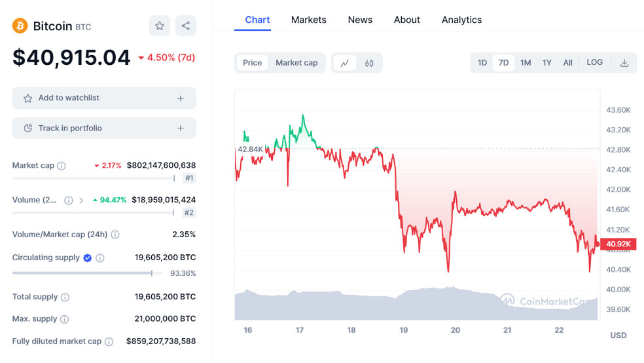This screenshot has width=644, height=363.
Task: Open the Analytics tab
Action: (x=461, y=20)
